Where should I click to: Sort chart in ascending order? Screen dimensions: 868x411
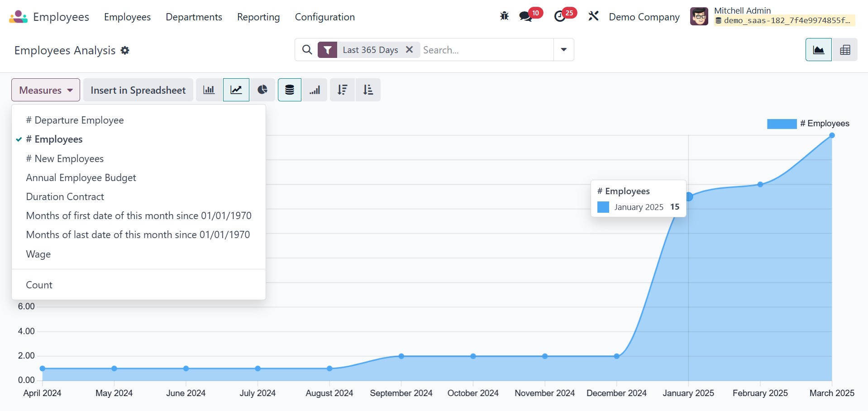(x=368, y=90)
